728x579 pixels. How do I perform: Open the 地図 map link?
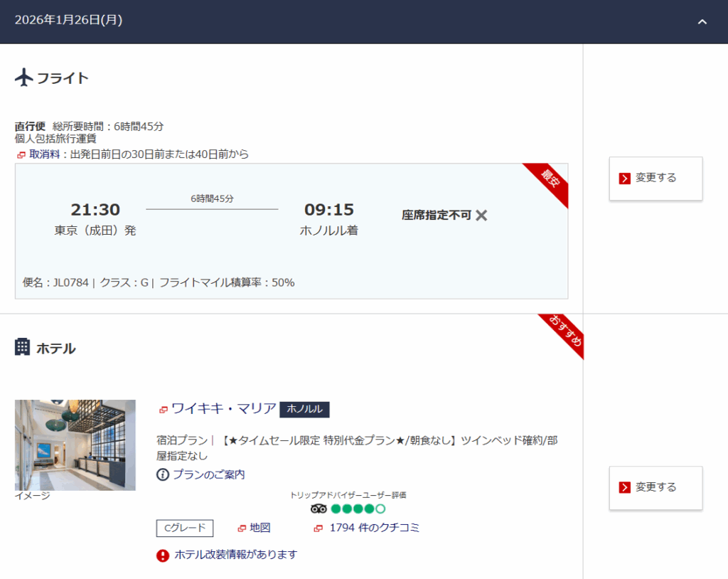(259, 528)
